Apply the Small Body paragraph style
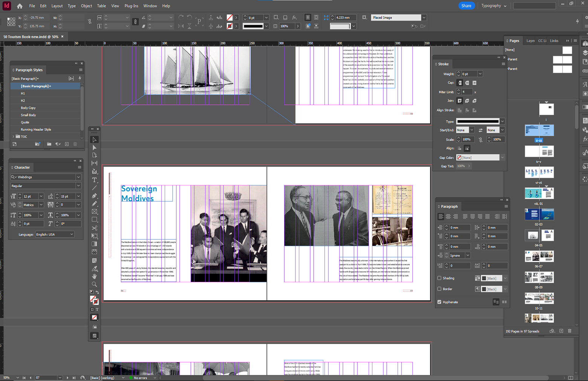This screenshot has height=381, width=588. pyautogui.click(x=46, y=115)
